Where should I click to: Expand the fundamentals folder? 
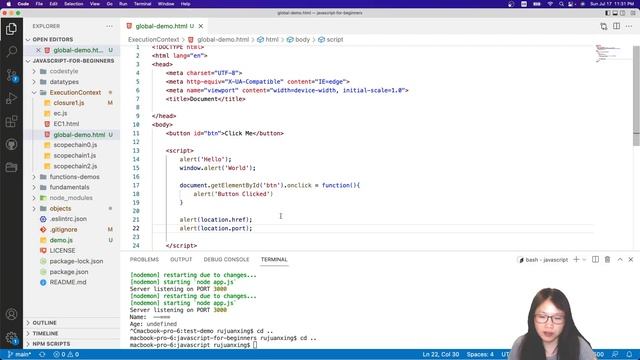point(69,187)
